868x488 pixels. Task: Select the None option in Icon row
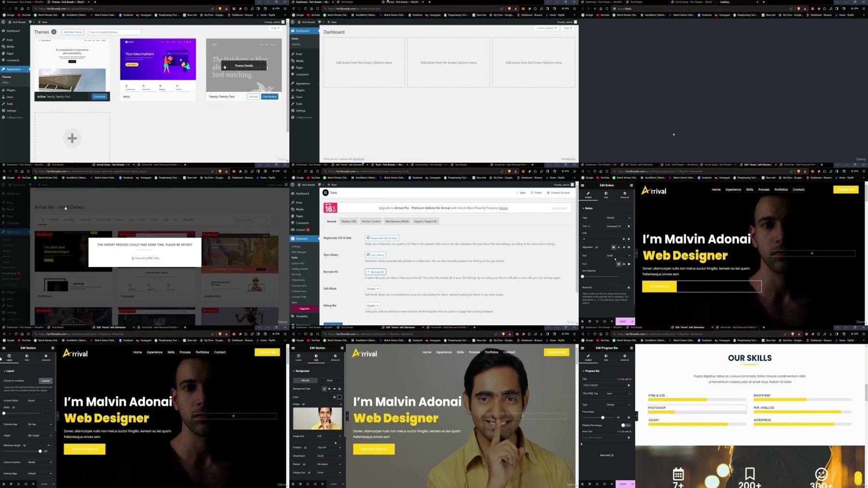point(619,264)
